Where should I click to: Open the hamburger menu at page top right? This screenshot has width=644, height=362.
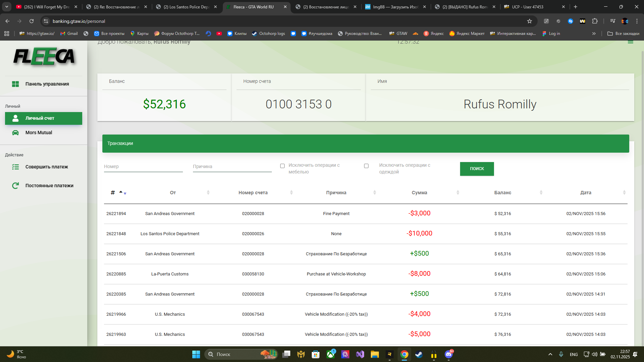pyautogui.click(x=631, y=42)
